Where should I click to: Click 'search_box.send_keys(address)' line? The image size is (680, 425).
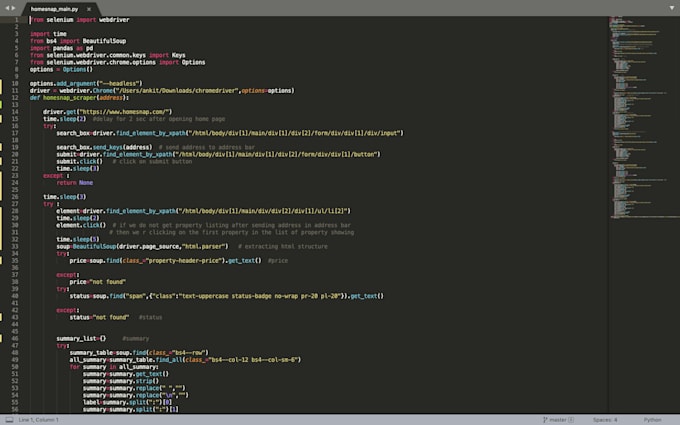(105, 147)
